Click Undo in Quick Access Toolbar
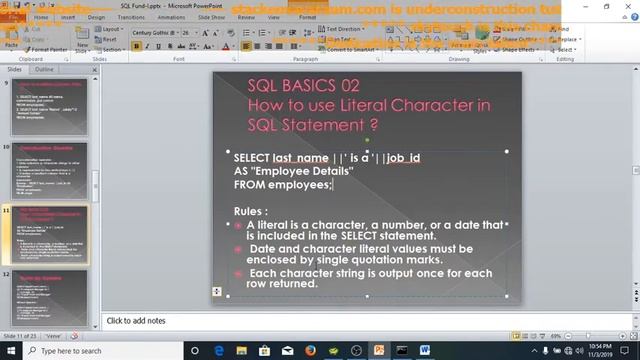The width and height of the screenshot is (640, 360). click(27, 5)
